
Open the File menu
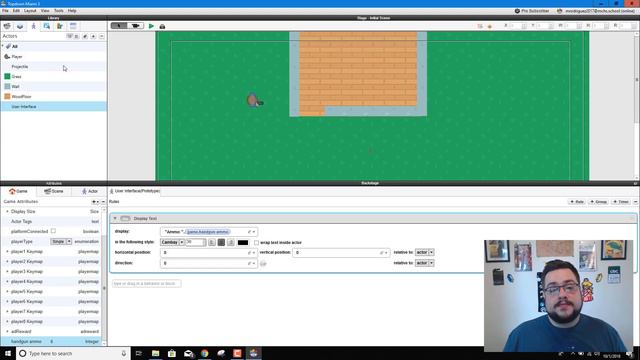tap(5, 11)
